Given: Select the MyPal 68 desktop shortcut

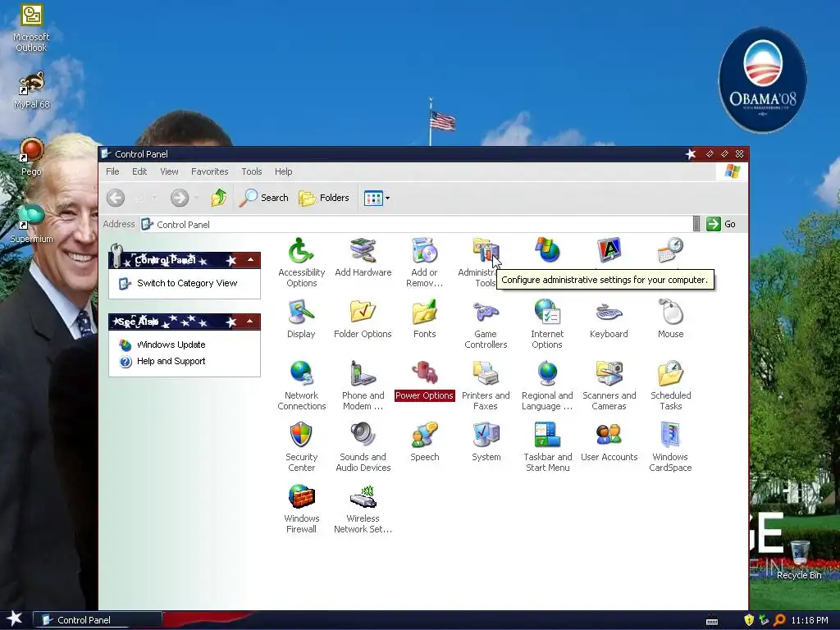Looking at the screenshot, I should (x=31, y=90).
